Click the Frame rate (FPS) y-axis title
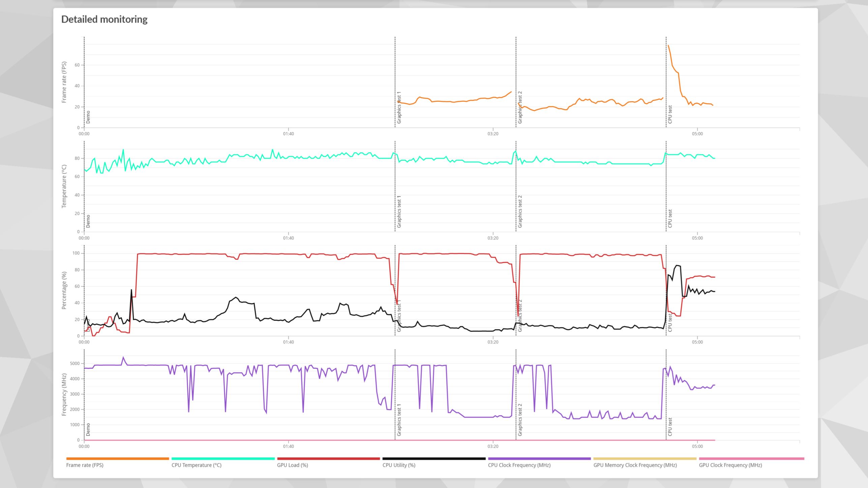868x488 pixels. click(64, 82)
